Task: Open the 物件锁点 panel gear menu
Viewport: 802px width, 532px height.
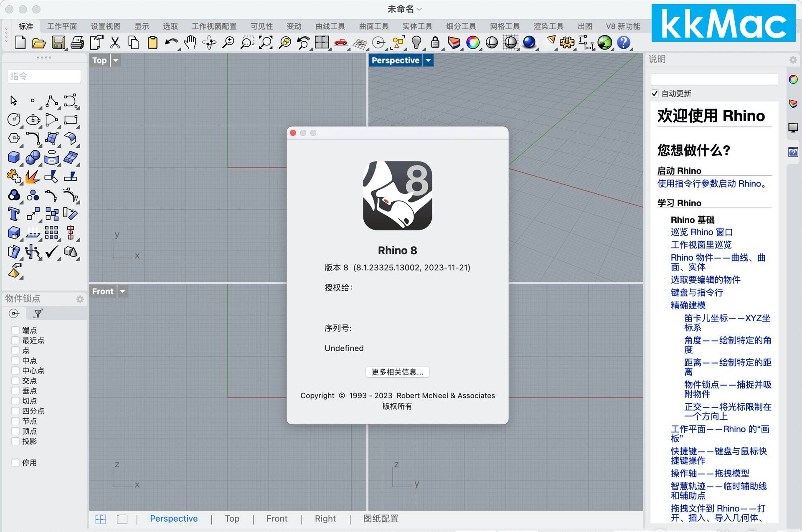Action: point(80,299)
